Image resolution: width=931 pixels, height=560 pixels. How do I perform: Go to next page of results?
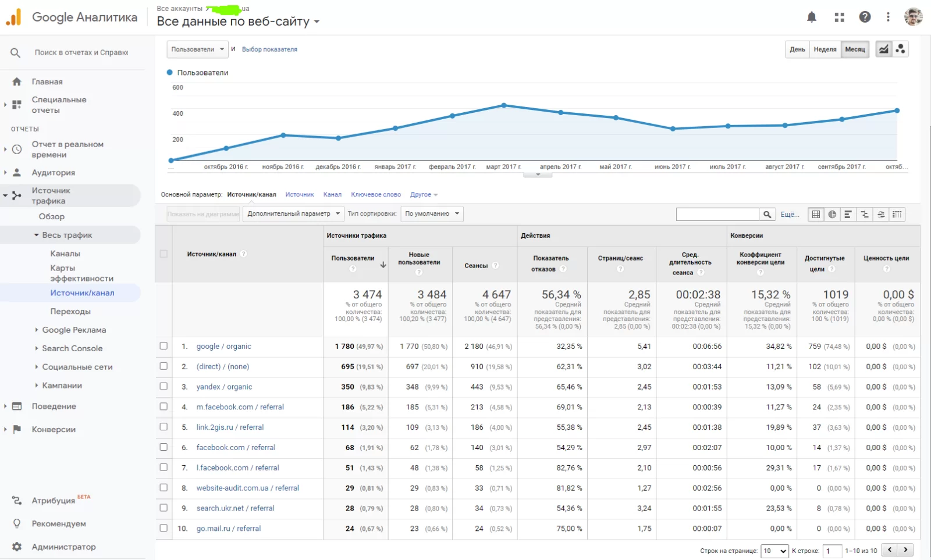(x=905, y=550)
